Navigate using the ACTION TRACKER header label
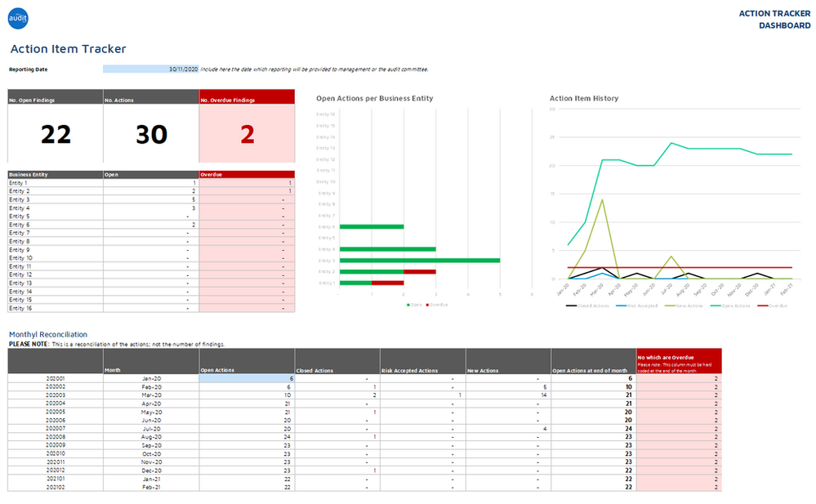 pos(774,13)
